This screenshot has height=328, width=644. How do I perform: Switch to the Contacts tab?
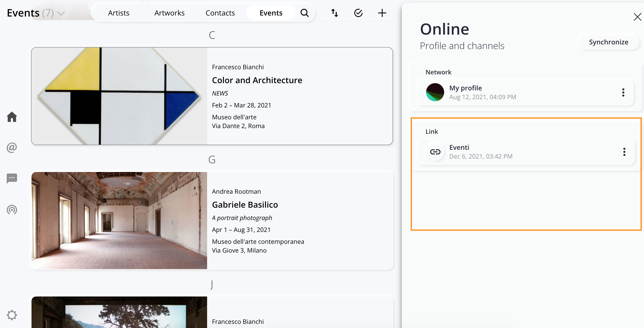click(220, 13)
